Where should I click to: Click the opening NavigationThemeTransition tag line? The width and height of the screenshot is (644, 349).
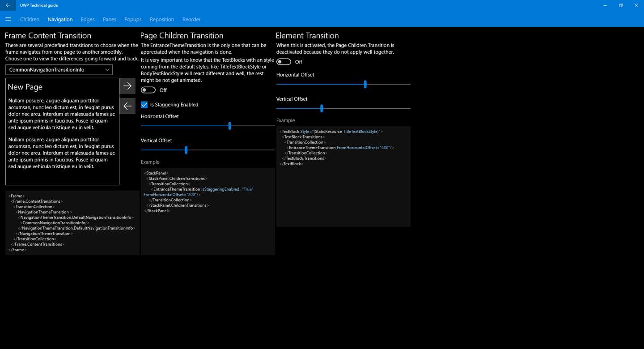click(44, 212)
